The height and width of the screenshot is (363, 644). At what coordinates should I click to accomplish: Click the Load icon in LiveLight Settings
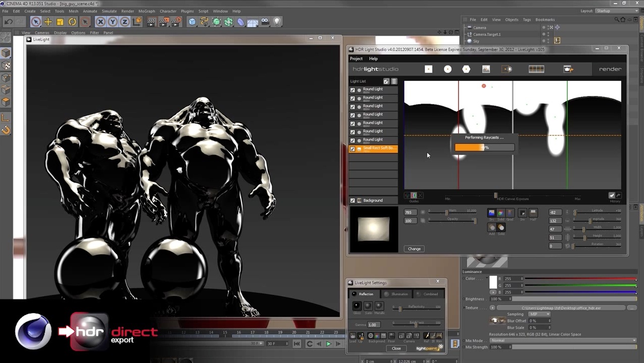tap(353, 337)
